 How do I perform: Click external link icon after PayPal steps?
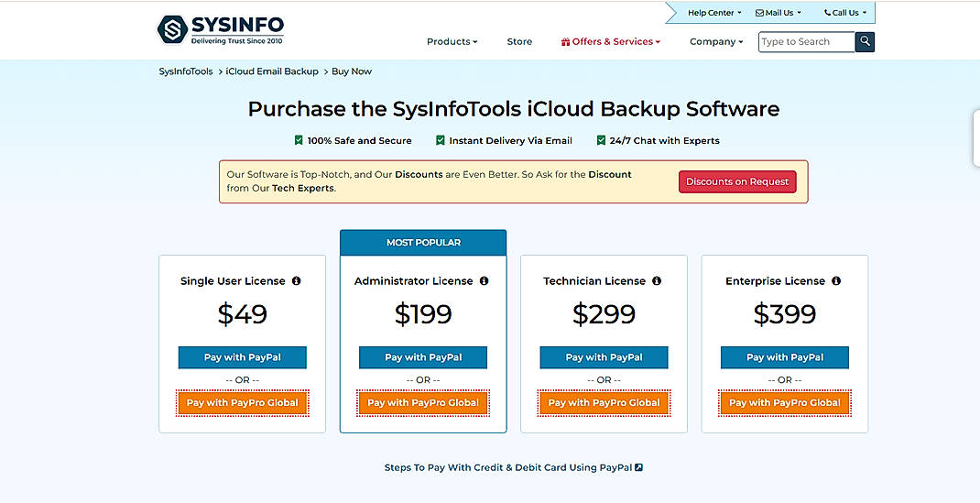[x=638, y=467]
